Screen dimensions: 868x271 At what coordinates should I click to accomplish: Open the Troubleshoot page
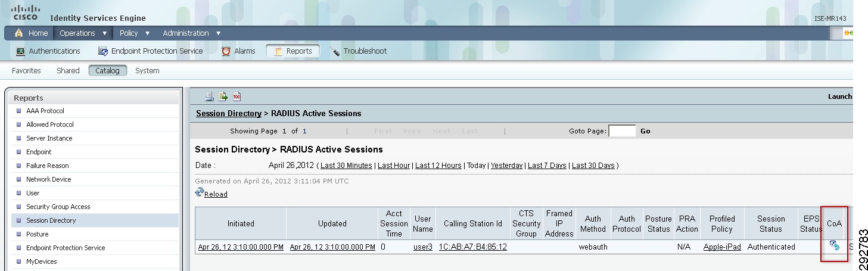pos(358,51)
